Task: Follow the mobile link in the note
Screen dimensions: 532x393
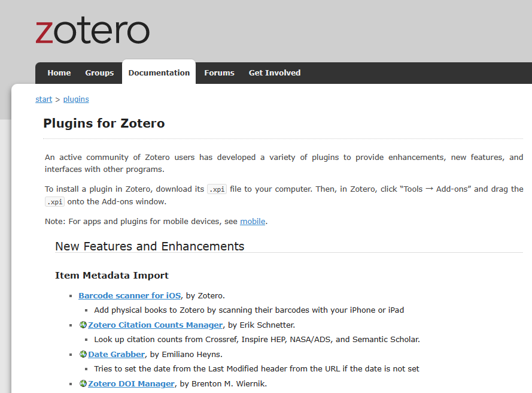Action: (x=253, y=222)
